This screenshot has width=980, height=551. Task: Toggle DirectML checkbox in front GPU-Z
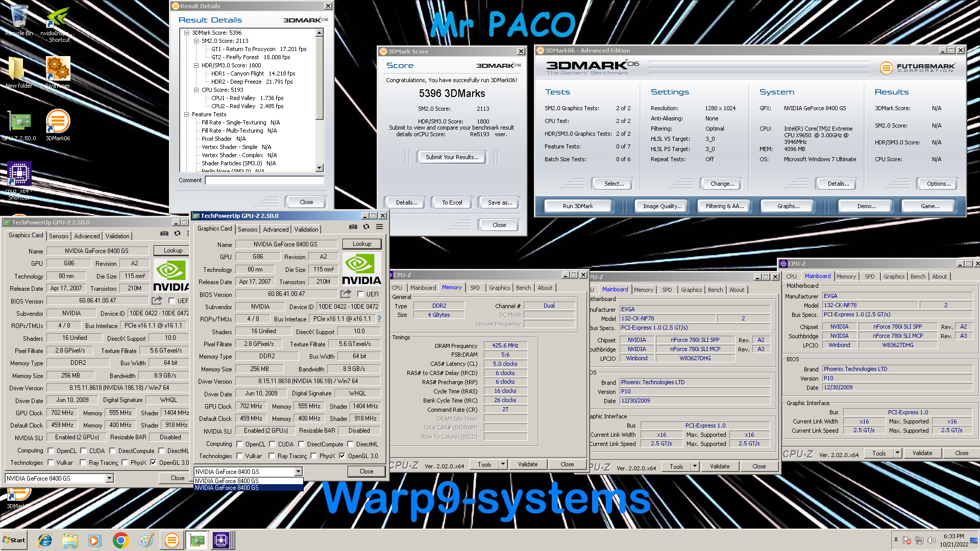click(x=351, y=444)
